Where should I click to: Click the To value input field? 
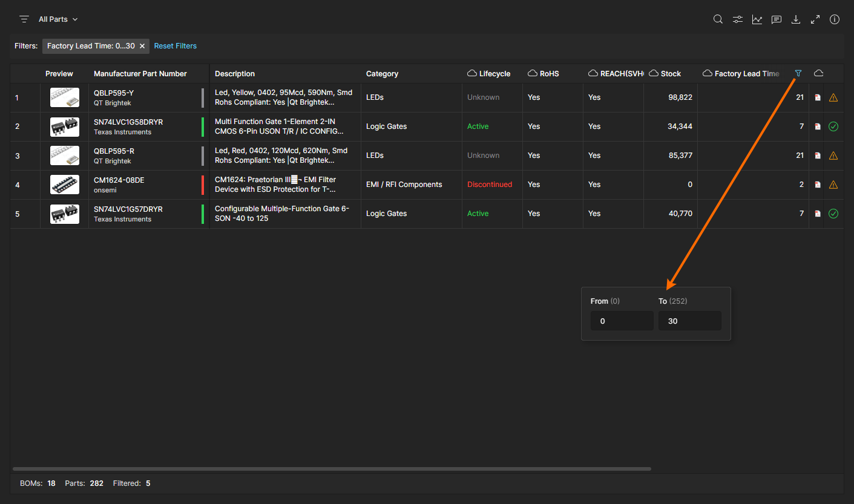click(x=689, y=321)
